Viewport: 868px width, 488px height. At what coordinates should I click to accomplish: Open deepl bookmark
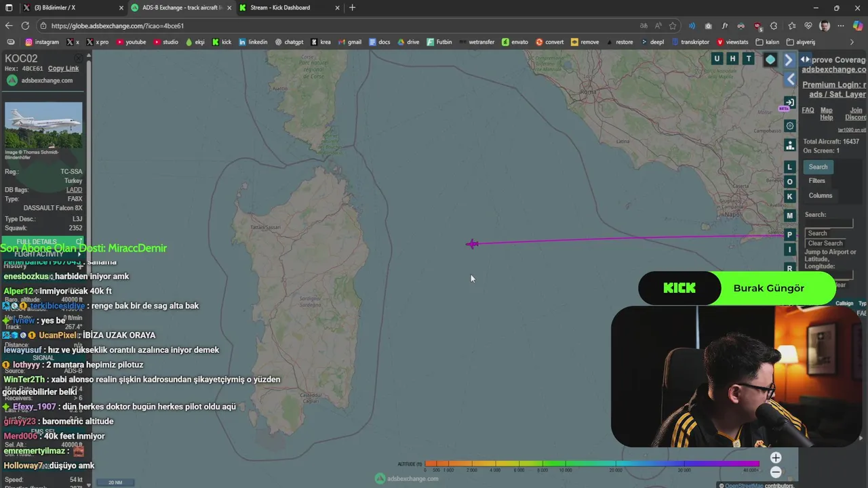pyautogui.click(x=652, y=41)
